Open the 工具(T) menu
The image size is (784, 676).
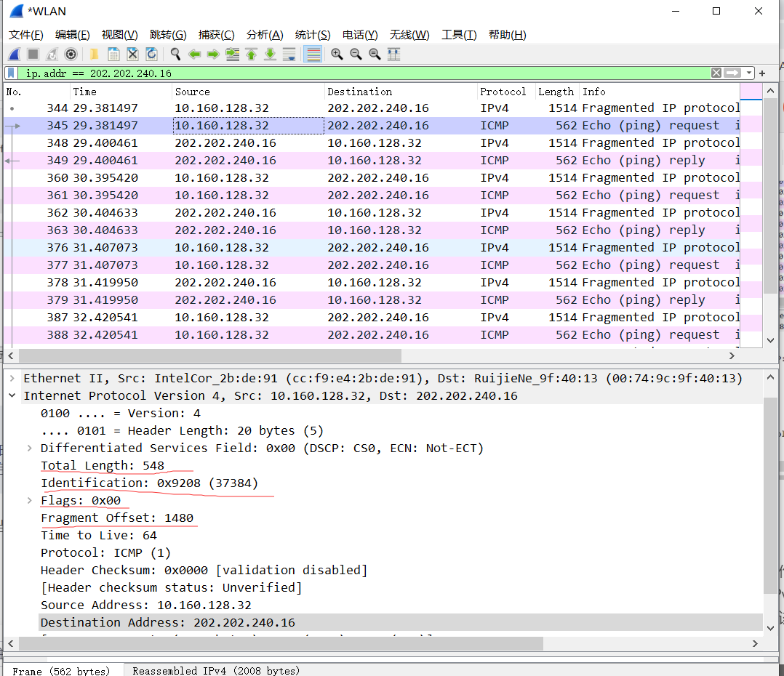coord(459,35)
